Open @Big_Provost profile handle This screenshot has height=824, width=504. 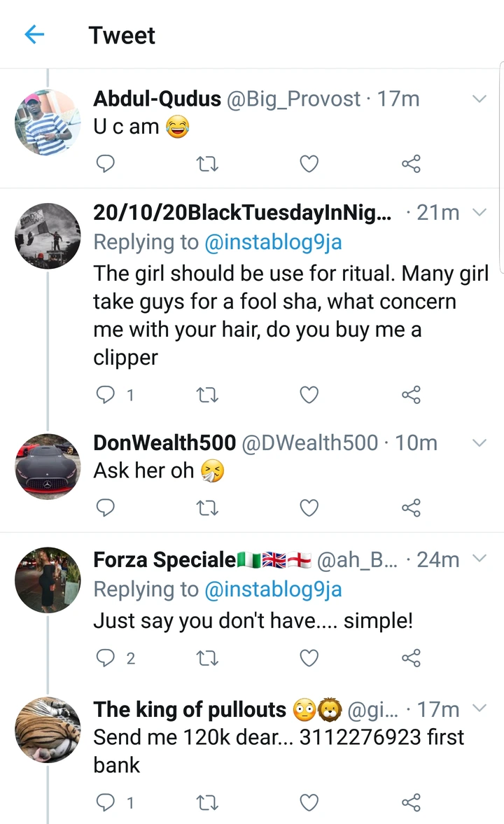pos(293,99)
